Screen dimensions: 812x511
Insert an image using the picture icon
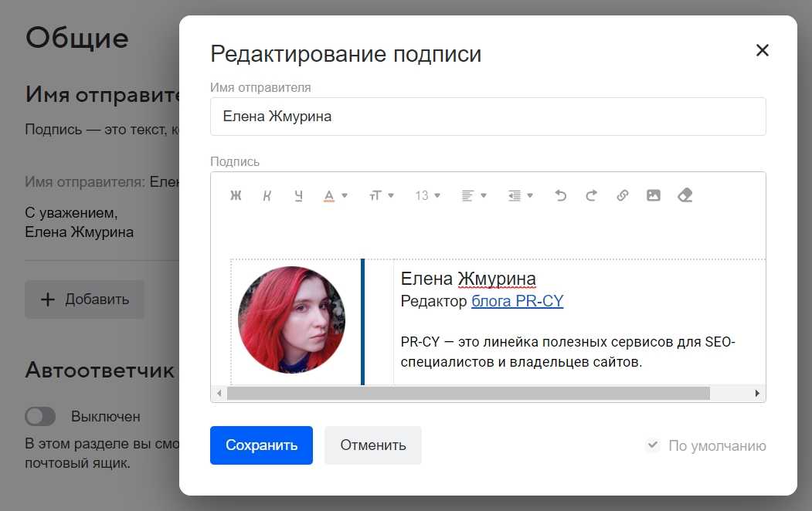tap(654, 196)
